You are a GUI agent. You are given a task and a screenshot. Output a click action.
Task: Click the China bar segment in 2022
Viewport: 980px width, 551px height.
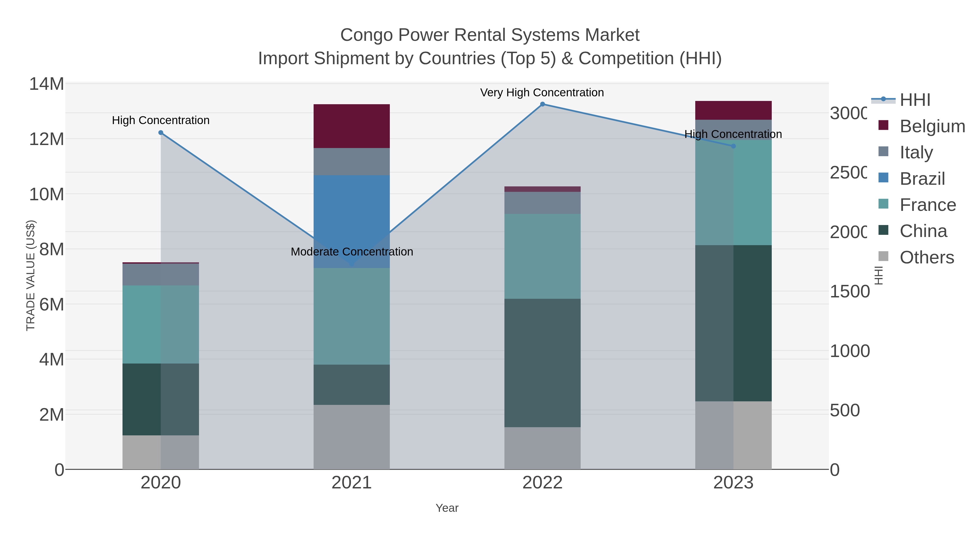543,363
